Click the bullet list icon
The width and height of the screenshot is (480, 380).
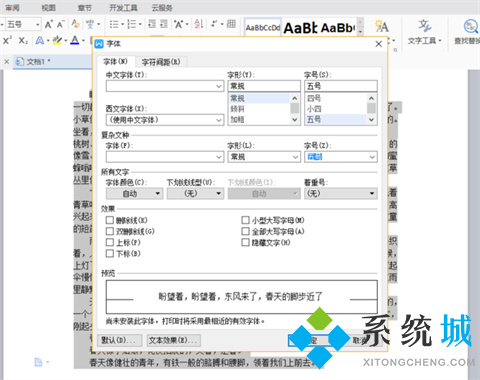[x=114, y=24]
